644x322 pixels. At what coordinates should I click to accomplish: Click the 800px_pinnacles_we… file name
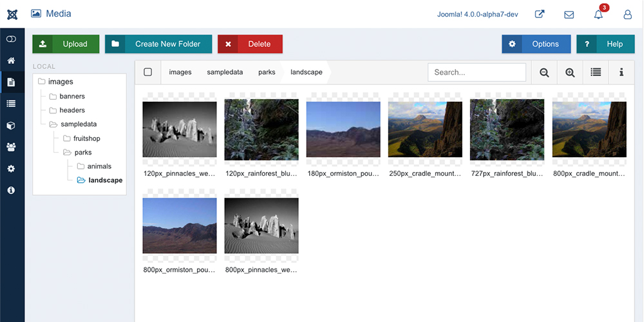point(261,270)
